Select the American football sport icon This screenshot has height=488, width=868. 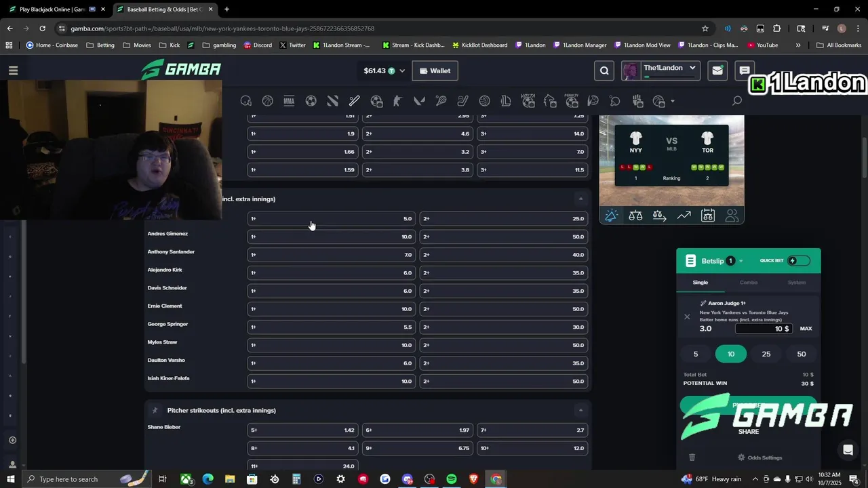click(x=246, y=101)
